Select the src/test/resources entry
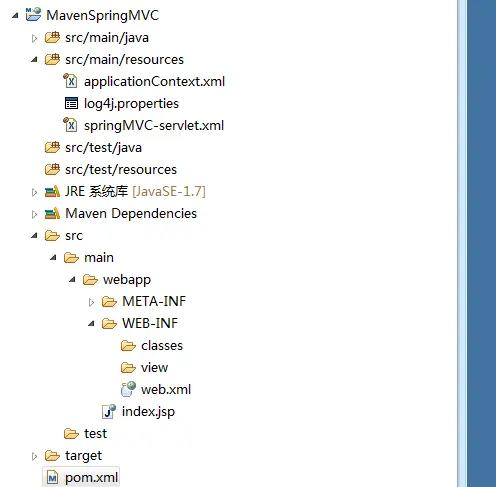The width and height of the screenshot is (496, 487). (111, 169)
